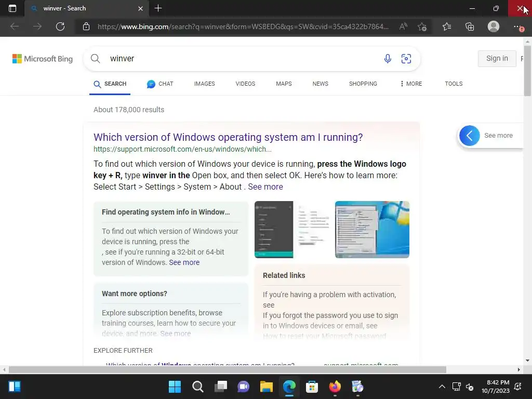Open the TOOLS search options
This screenshot has height=399, width=532.
454,84
